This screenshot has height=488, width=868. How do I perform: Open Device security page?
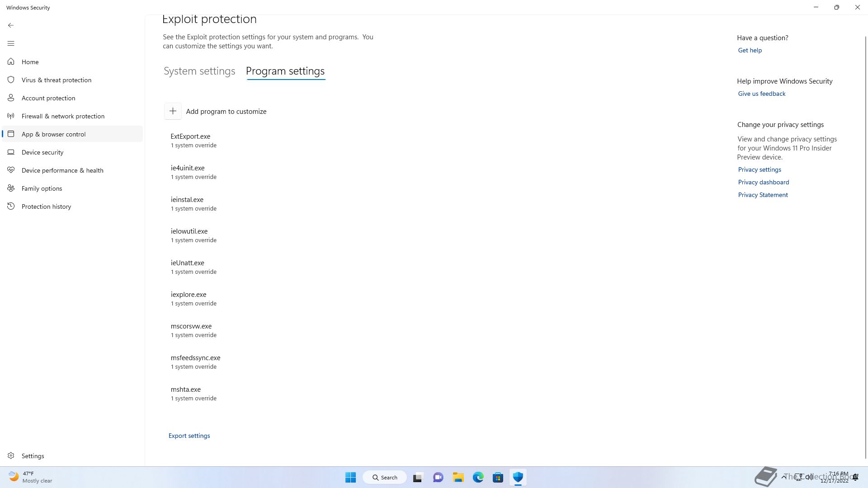pos(72,152)
